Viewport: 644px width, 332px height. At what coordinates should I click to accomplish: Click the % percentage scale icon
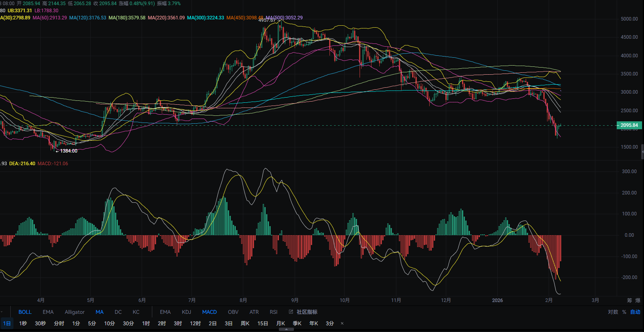pos(624,312)
